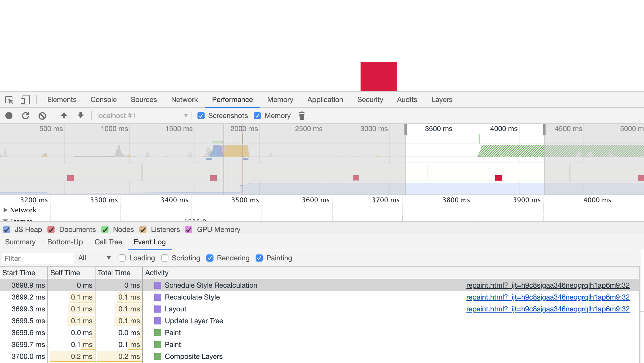
Task: Select the Layout event row
Action: point(320,309)
